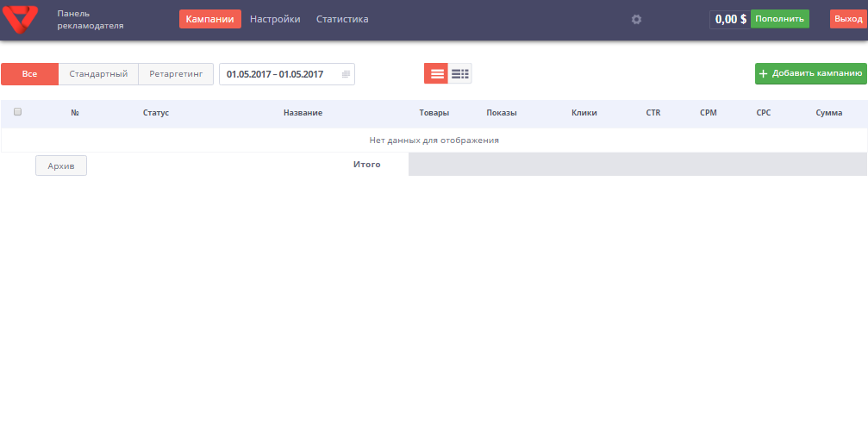Click the red triangle logo icon

[x=20, y=19]
